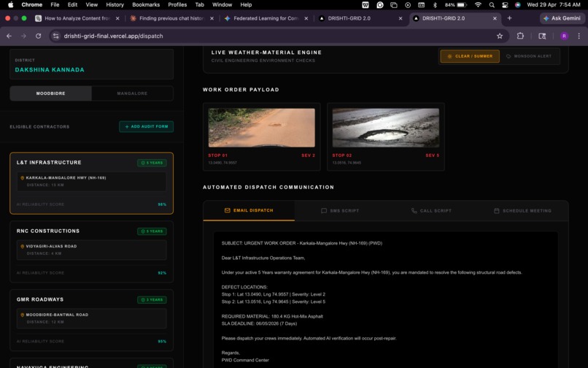The height and width of the screenshot is (368, 588).
Task: Switch to the Mangalore zone
Action: pyautogui.click(x=132, y=93)
